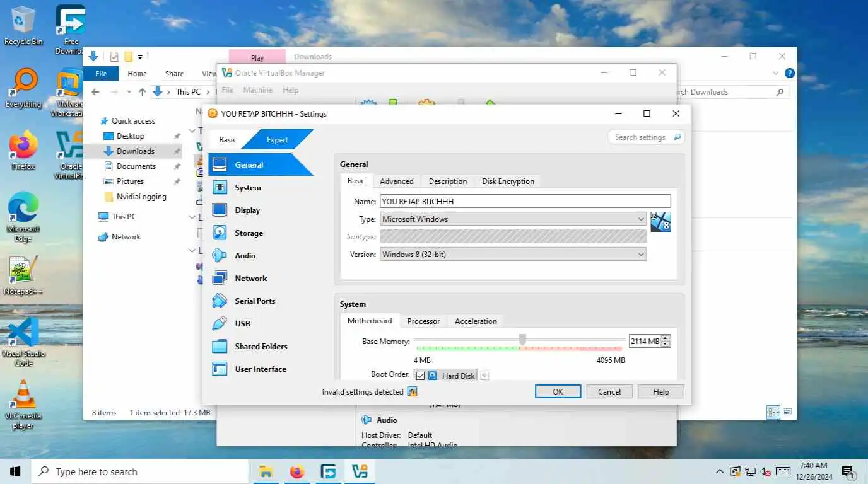The image size is (868, 484).
Task: Select the VLC media player desktop shortcut
Action: tap(23, 405)
